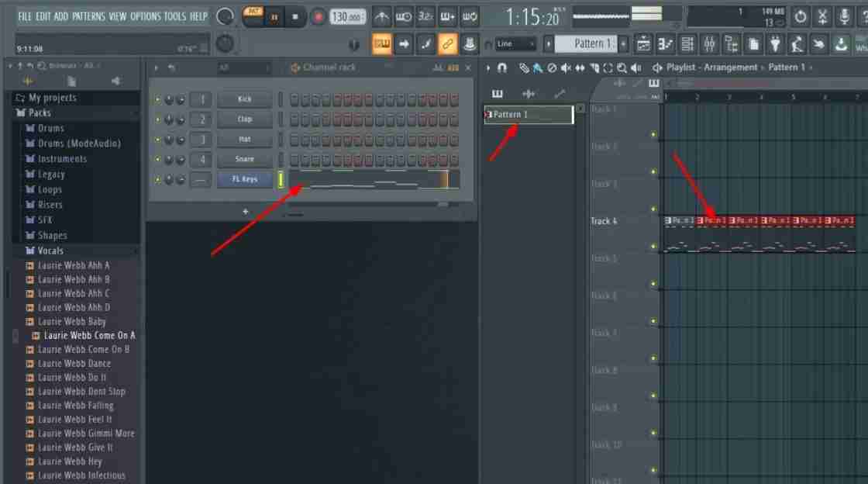Toggle the playlist magnet snap icon
The height and width of the screenshot is (484, 868).
502,67
